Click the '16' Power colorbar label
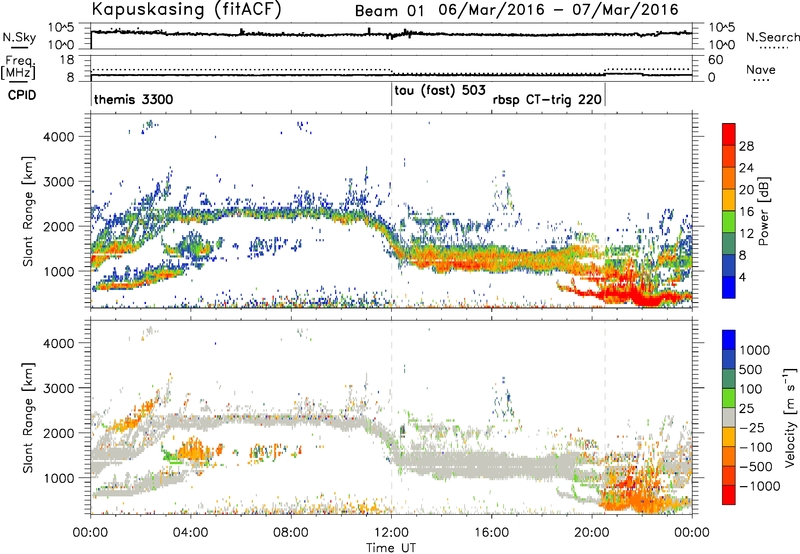800x554 pixels. [746, 212]
